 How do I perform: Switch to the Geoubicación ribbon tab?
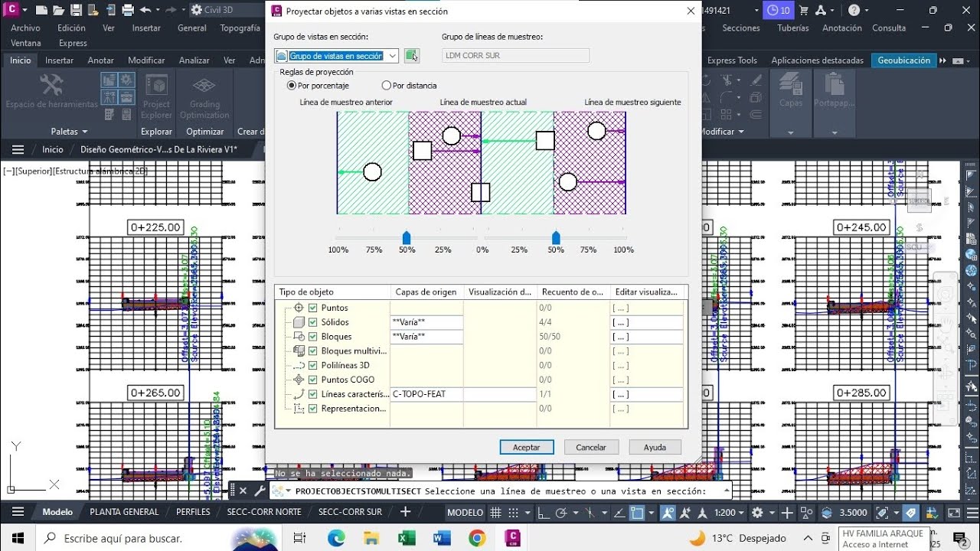point(903,60)
